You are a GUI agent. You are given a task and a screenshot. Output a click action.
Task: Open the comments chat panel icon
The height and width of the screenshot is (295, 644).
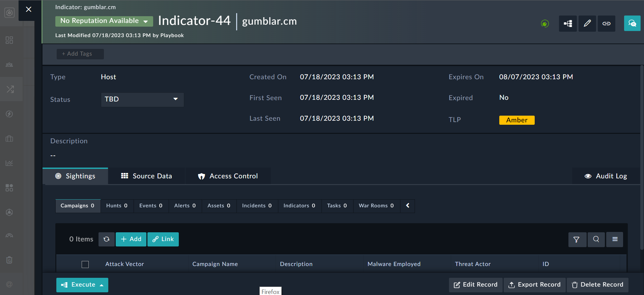pyautogui.click(x=632, y=24)
